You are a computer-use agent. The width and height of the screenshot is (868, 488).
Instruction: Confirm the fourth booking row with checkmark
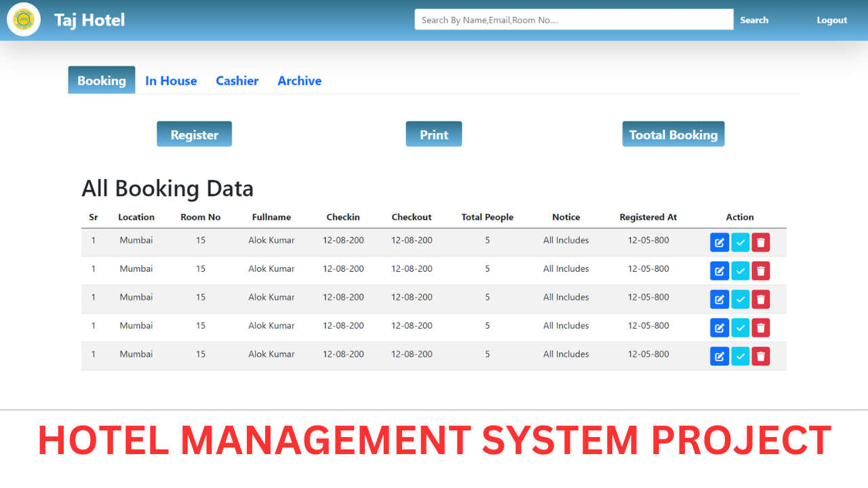(741, 328)
